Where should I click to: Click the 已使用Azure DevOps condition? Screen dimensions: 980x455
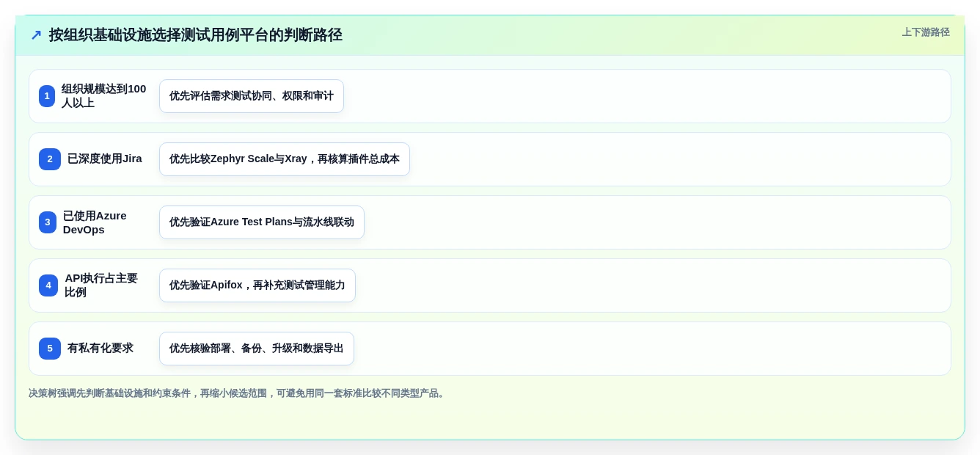pyautogui.click(x=95, y=222)
